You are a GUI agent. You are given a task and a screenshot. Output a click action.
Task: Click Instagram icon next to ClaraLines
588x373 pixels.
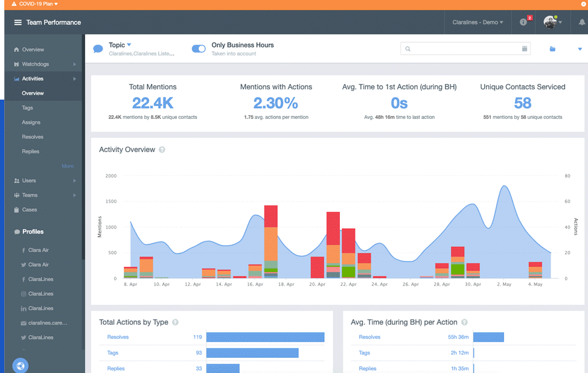[x=24, y=294]
